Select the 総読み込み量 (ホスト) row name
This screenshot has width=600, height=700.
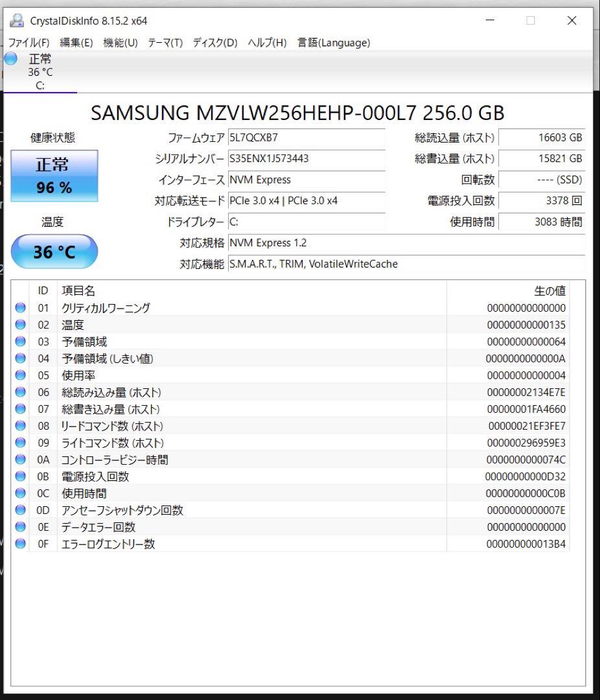(111, 392)
